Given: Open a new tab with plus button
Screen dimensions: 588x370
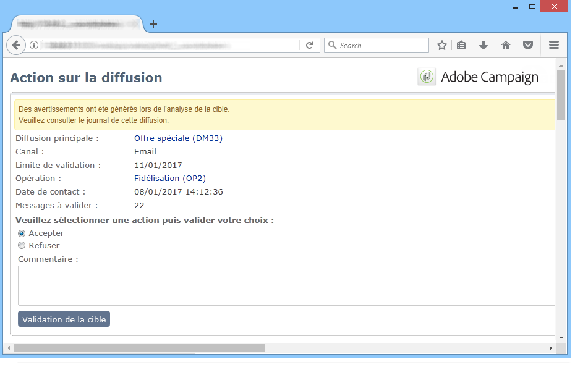Looking at the screenshot, I should (153, 24).
